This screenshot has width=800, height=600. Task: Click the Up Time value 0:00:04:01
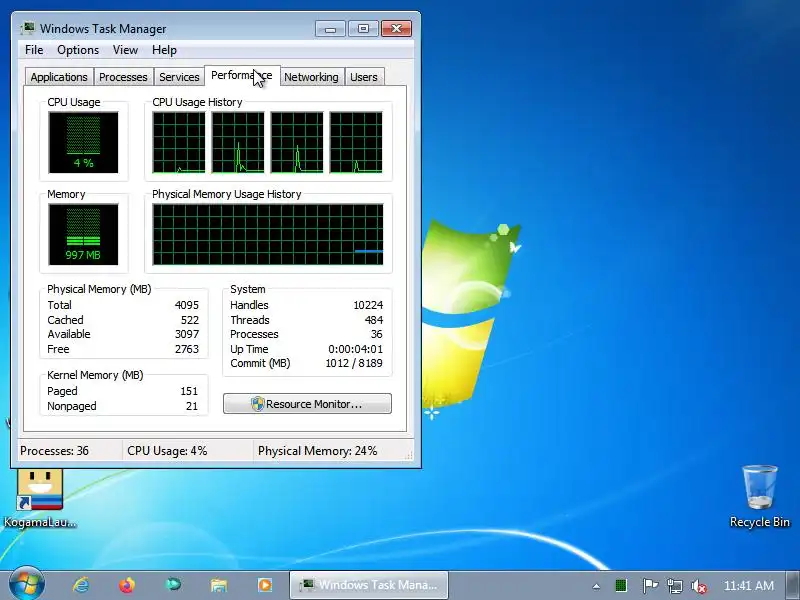[x=356, y=349]
